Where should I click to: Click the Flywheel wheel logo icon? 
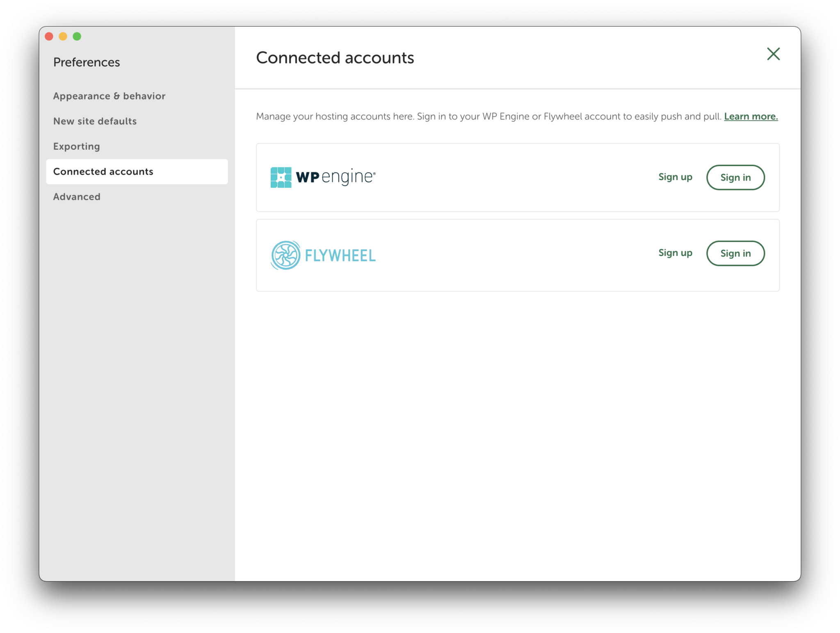pyautogui.click(x=285, y=255)
